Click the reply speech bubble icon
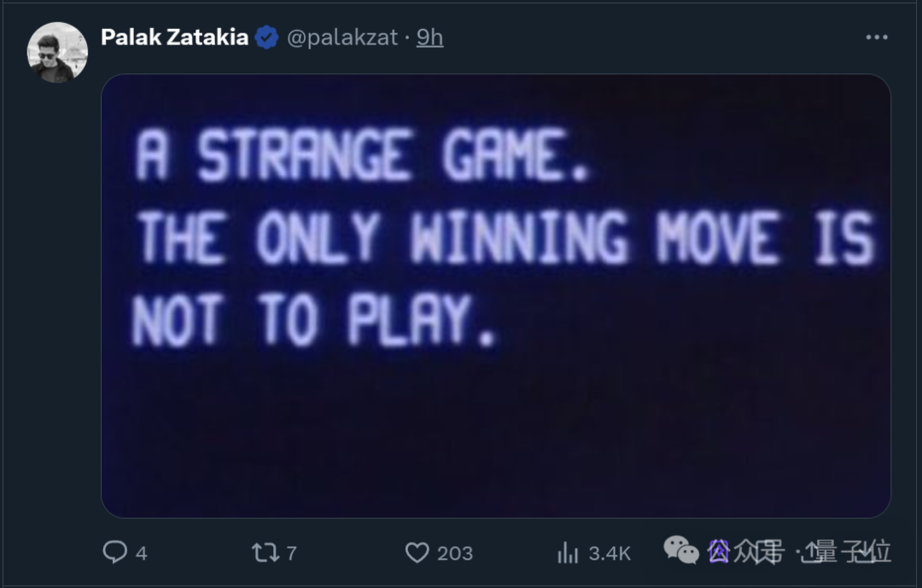Image resolution: width=922 pixels, height=588 pixels. click(114, 552)
